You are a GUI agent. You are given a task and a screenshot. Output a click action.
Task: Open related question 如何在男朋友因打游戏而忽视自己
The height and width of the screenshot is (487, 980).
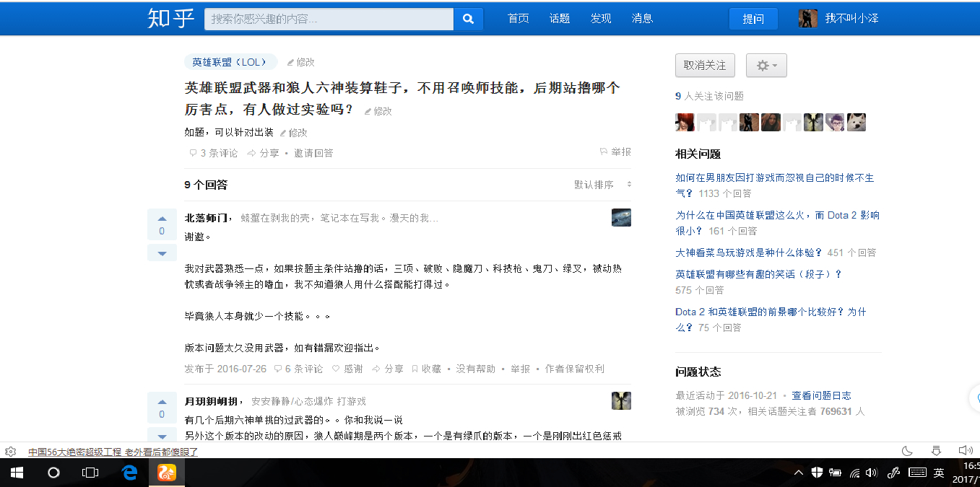tap(774, 185)
